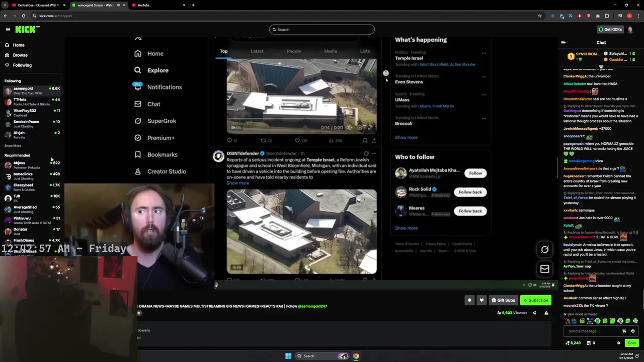The width and height of the screenshot is (644, 362).
Task: Click Show more under What's happening
Action: pos(406,137)
